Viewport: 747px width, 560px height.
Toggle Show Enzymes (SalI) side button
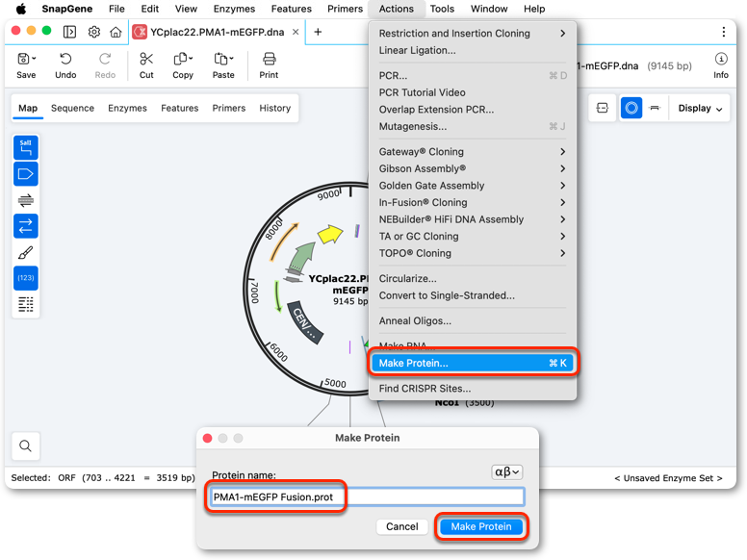[26, 147]
